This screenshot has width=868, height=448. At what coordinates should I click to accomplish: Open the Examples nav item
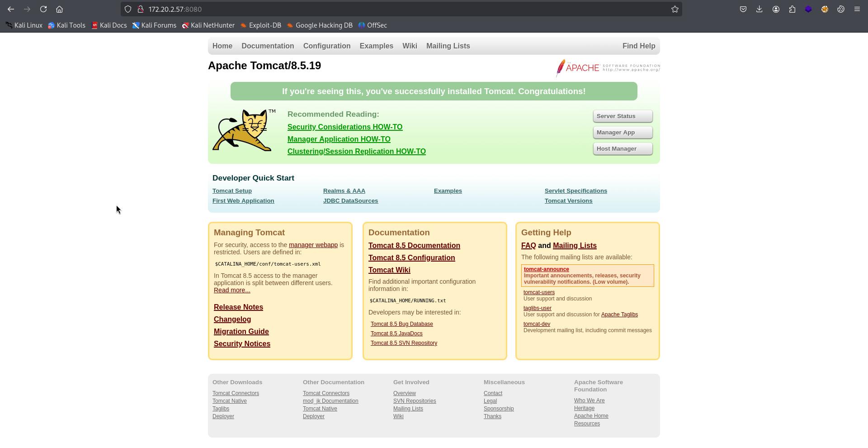pos(377,46)
